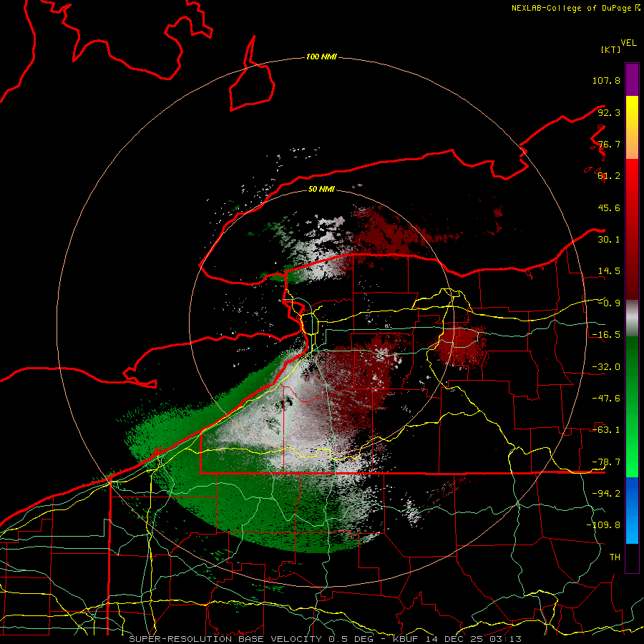Click the 61.2 velocity scale value
644x644 pixels.
(x=609, y=176)
